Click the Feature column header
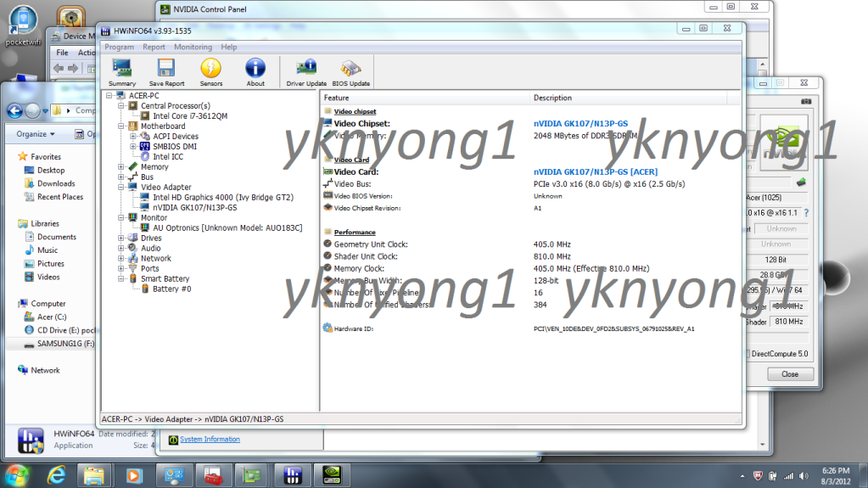Image resolution: width=868 pixels, height=488 pixels. pyautogui.click(x=424, y=98)
